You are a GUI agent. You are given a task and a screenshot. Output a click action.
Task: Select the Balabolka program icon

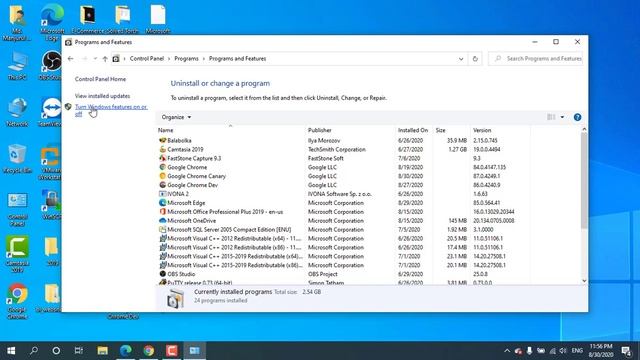click(162, 140)
